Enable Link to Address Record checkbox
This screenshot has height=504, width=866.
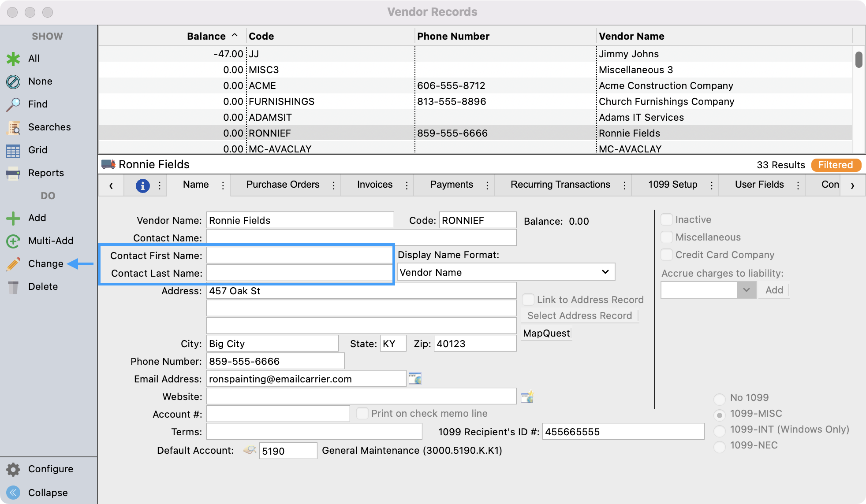[528, 300]
